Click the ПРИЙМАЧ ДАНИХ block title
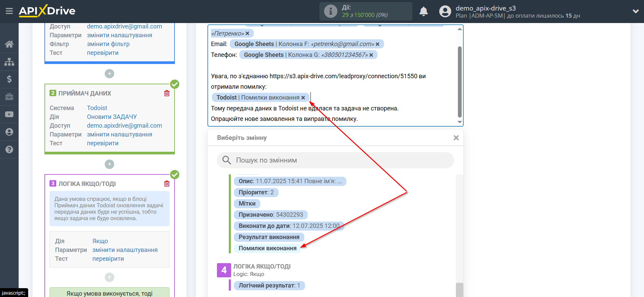The height and width of the screenshot is (297, 644). pyautogui.click(x=85, y=93)
